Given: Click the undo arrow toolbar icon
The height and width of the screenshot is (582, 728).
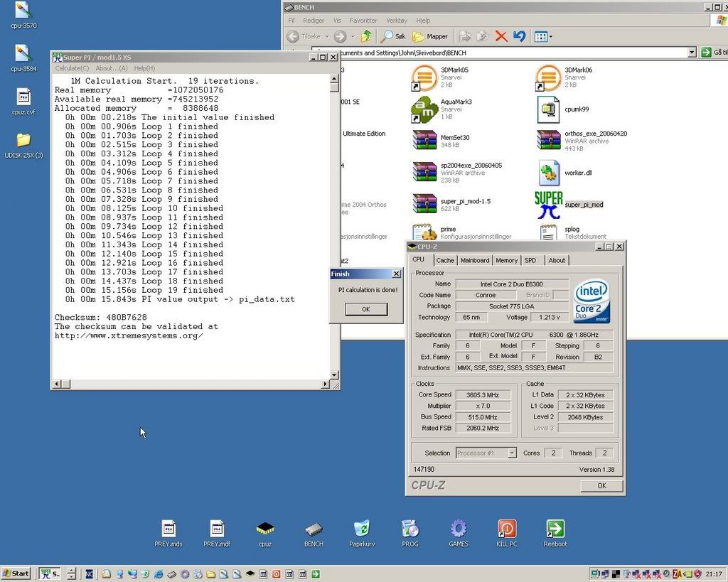Looking at the screenshot, I should coord(519,36).
